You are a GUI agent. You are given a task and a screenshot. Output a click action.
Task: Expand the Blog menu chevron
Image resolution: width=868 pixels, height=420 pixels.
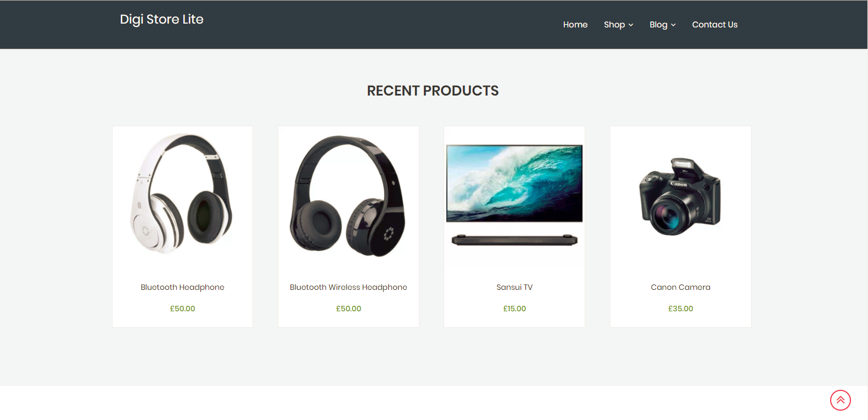pyautogui.click(x=673, y=25)
